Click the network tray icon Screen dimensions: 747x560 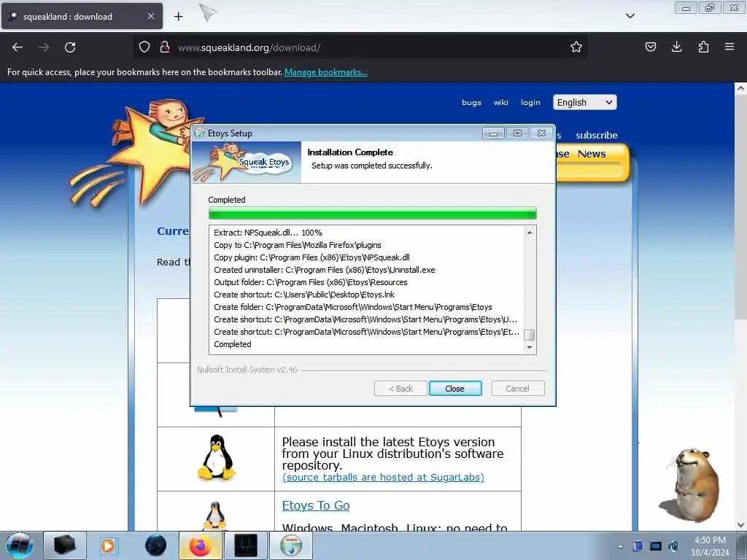tap(656, 546)
